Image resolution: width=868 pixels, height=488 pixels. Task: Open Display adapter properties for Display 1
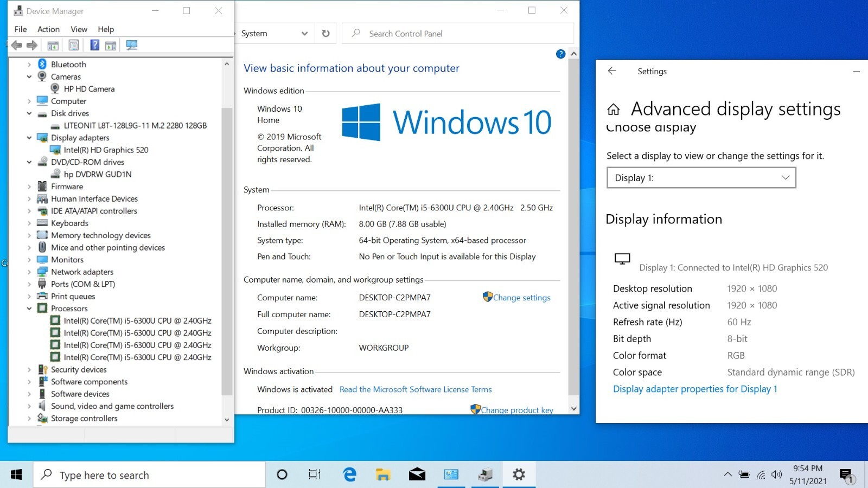point(695,389)
